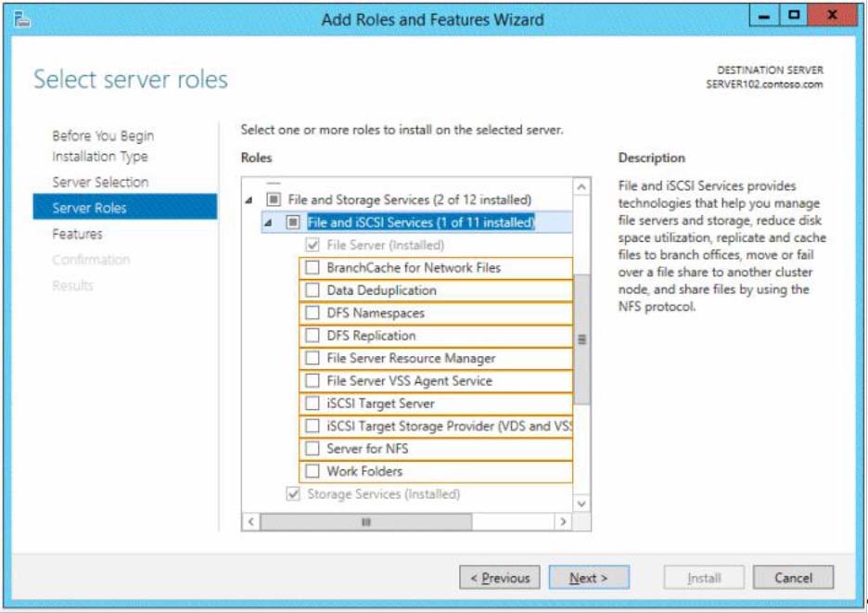Click the Work Folders label
Viewport: 868px width, 613px height.
364,471
